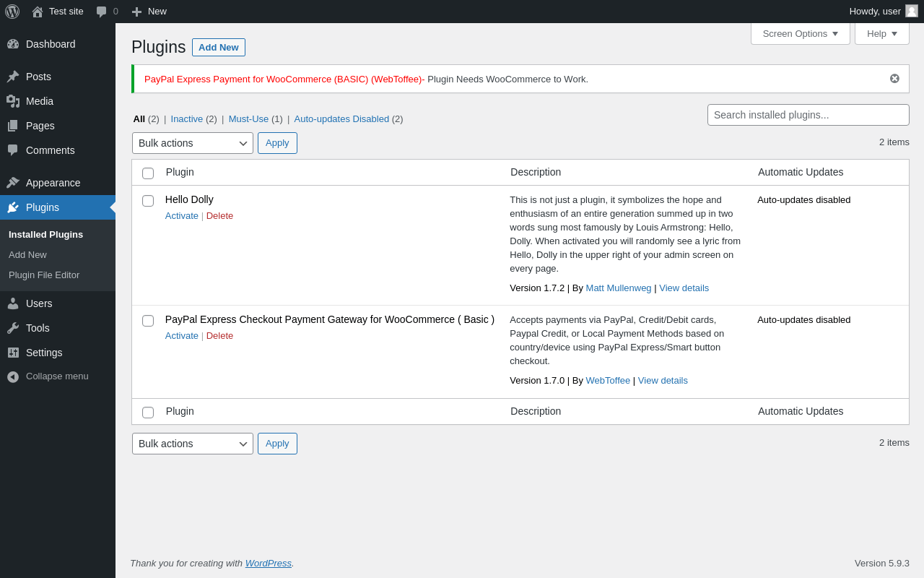The width and height of the screenshot is (924, 578).
Task: Tick the select-all checkbox in table footer
Action: pyautogui.click(x=148, y=413)
